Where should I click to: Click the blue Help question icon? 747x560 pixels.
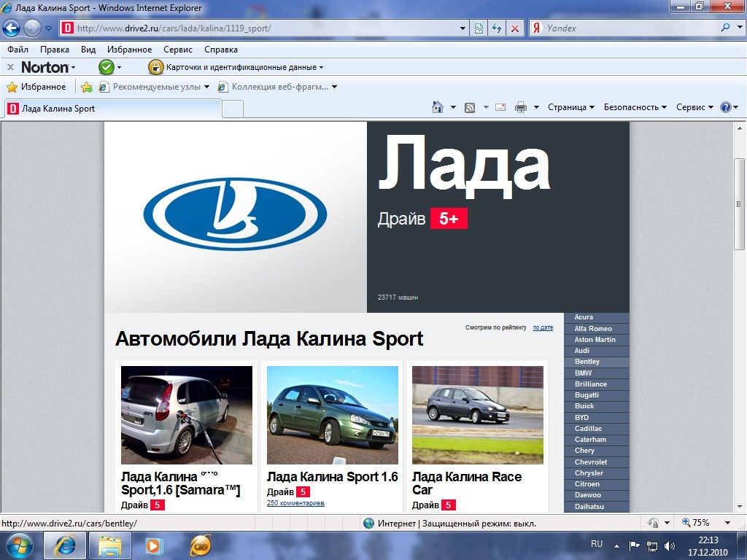[x=725, y=107]
